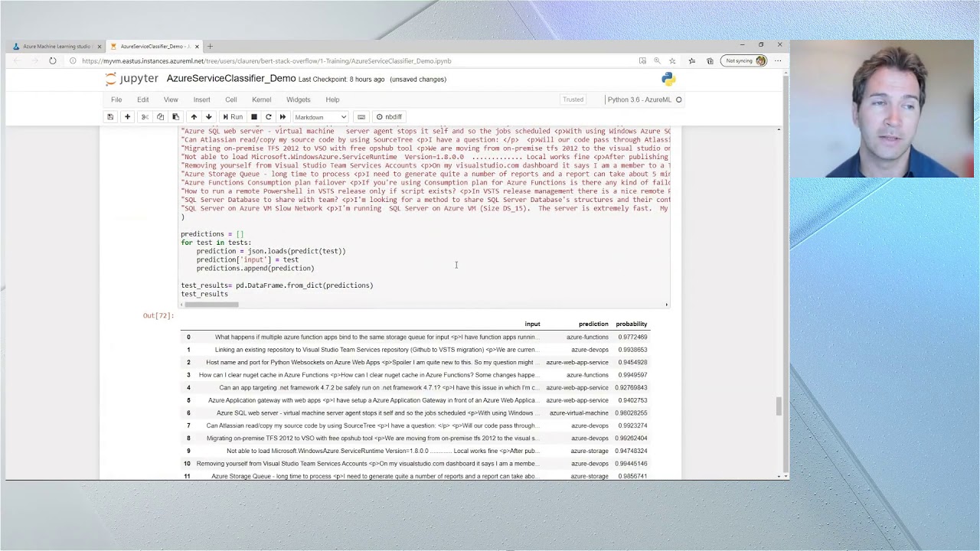
Task: Open the command palette keyboard icon
Action: click(x=361, y=117)
